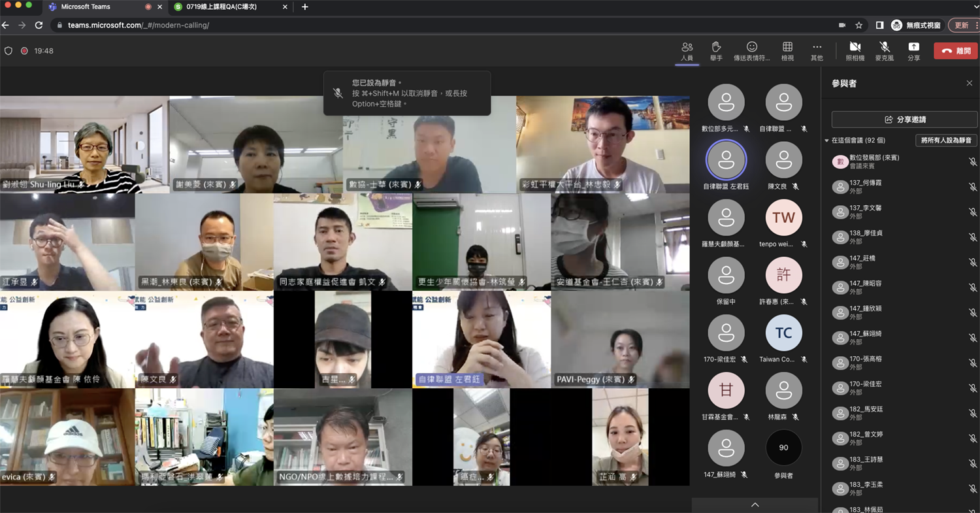Open the More (其他) options icon
Screen dimensions: 980x513
[817, 48]
